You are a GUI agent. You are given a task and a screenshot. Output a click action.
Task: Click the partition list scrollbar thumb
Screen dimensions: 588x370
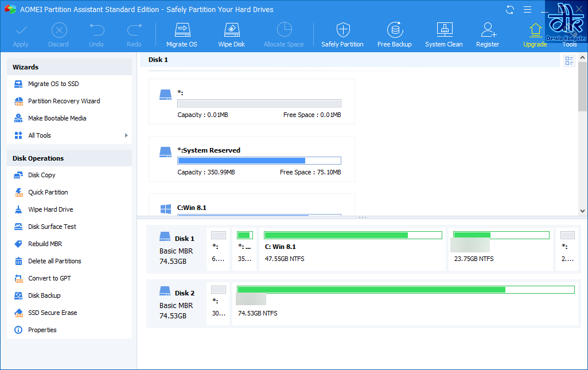[582, 87]
